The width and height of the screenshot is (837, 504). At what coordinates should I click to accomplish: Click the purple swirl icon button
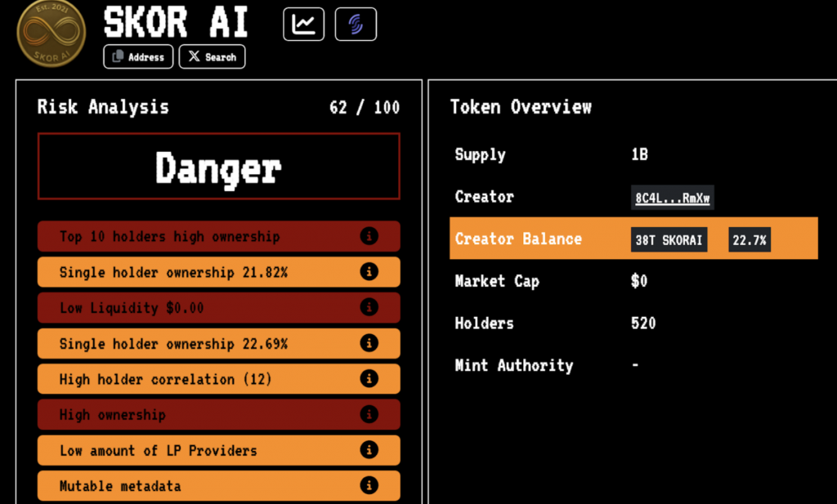tap(356, 24)
